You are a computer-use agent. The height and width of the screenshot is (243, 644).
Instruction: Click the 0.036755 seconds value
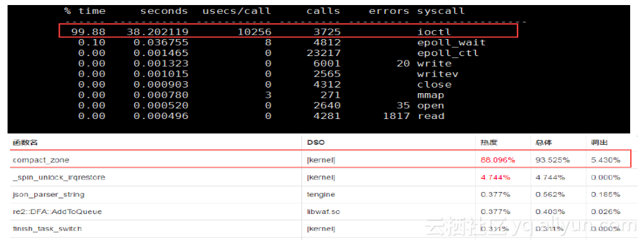161,42
